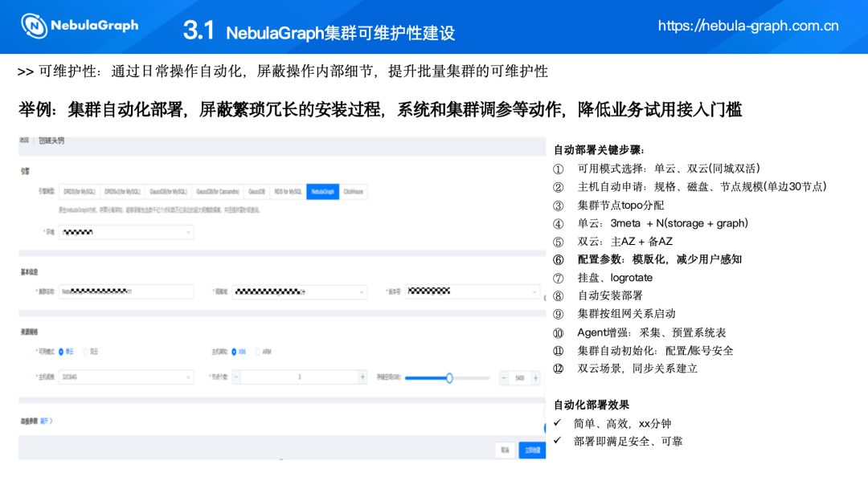Click the text '挂盘、logrotate'
This screenshot has height=489, width=868.
(615, 278)
